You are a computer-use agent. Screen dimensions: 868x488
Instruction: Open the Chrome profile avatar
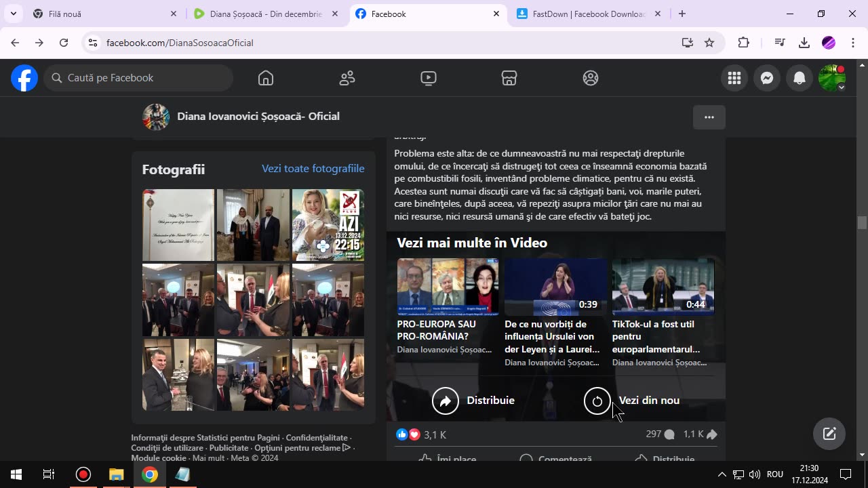[829, 43]
